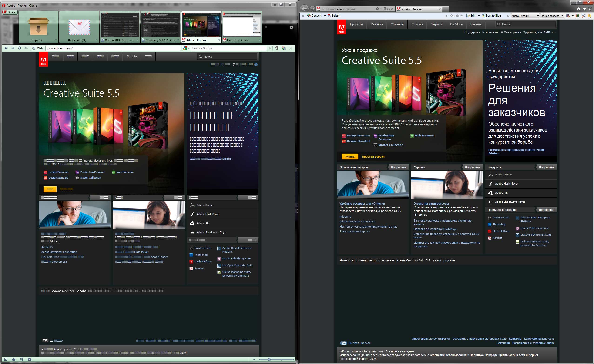Click the IE refresh icon

click(388, 9)
